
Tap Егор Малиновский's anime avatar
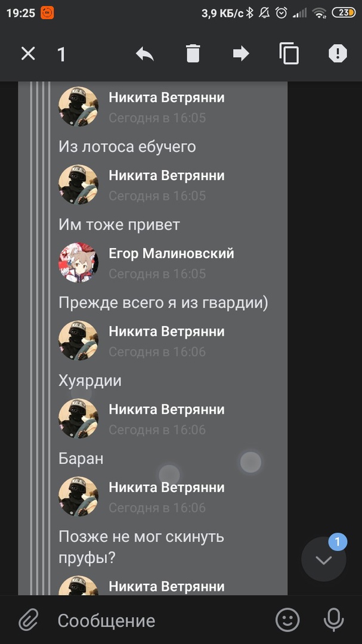pos(78,262)
